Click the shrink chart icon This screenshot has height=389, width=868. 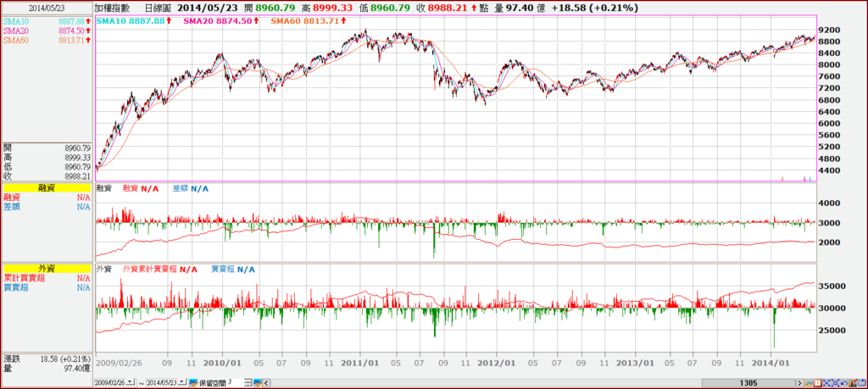(x=826, y=383)
